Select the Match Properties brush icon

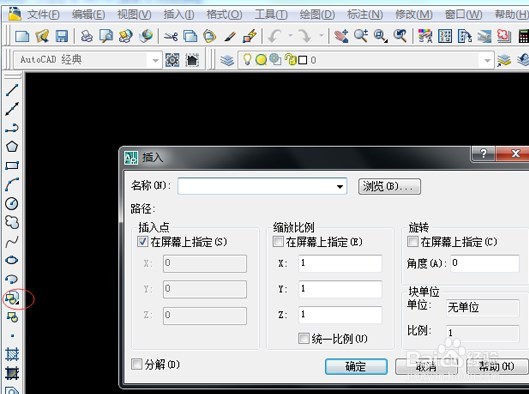pos(230,36)
